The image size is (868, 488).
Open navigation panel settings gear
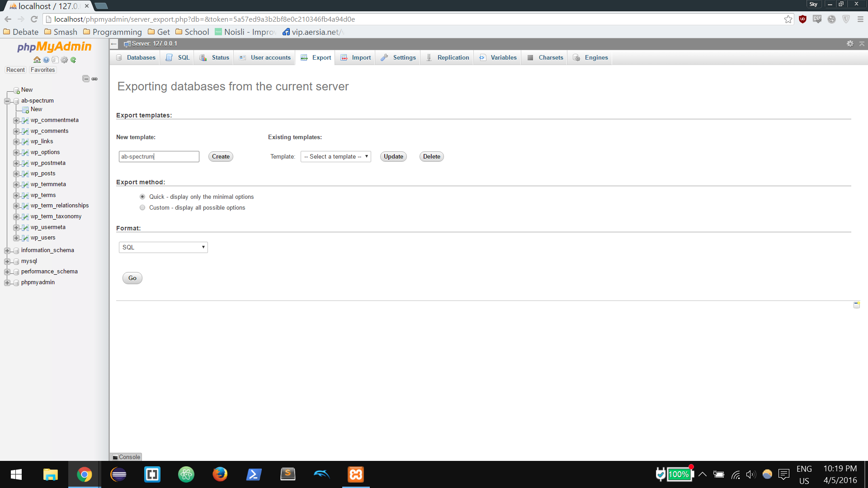[64, 60]
